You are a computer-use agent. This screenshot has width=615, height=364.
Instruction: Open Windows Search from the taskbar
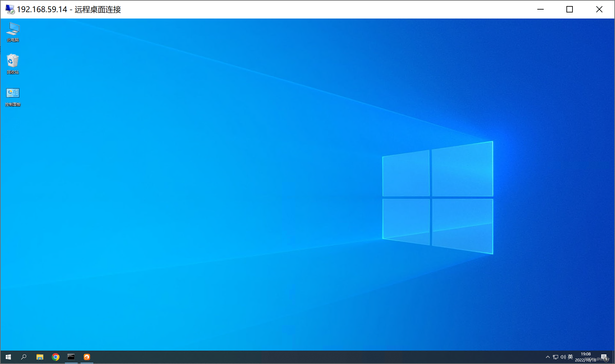pyautogui.click(x=24, y=357)
